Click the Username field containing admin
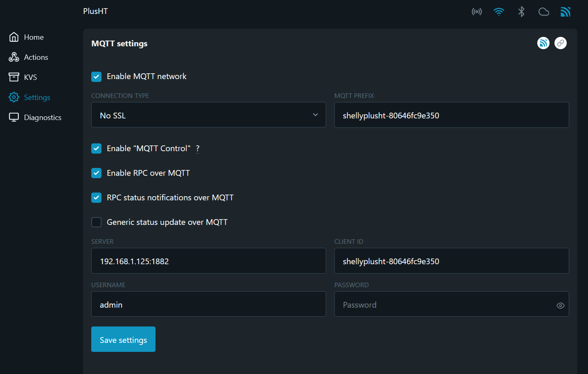This screenshot has width=588, height=374. [x=209, y=304]
